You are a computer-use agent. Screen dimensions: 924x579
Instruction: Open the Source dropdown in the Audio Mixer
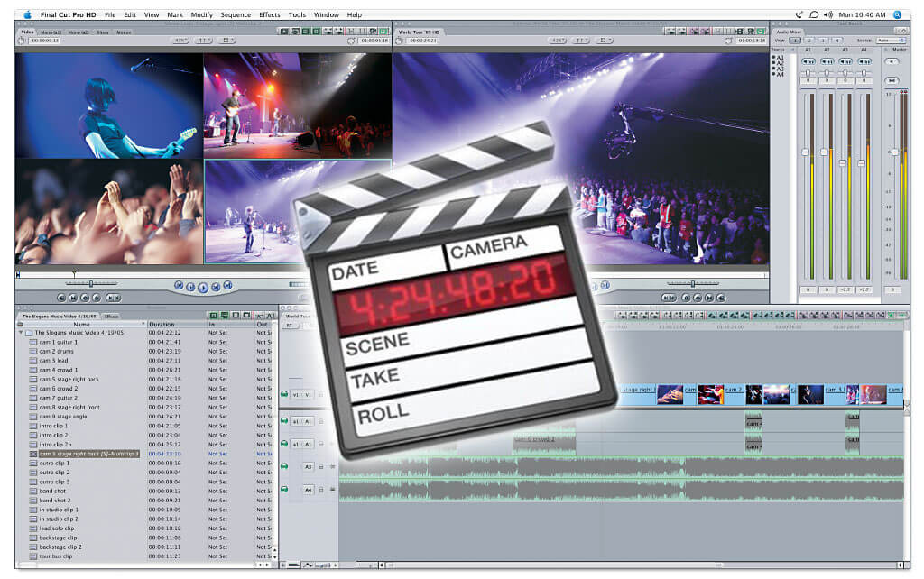891,40
